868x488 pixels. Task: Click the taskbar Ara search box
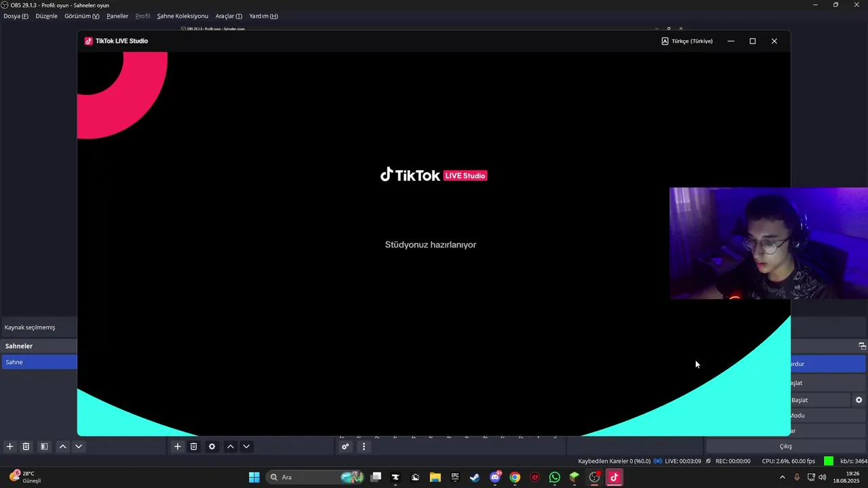[x=316, y=477]
